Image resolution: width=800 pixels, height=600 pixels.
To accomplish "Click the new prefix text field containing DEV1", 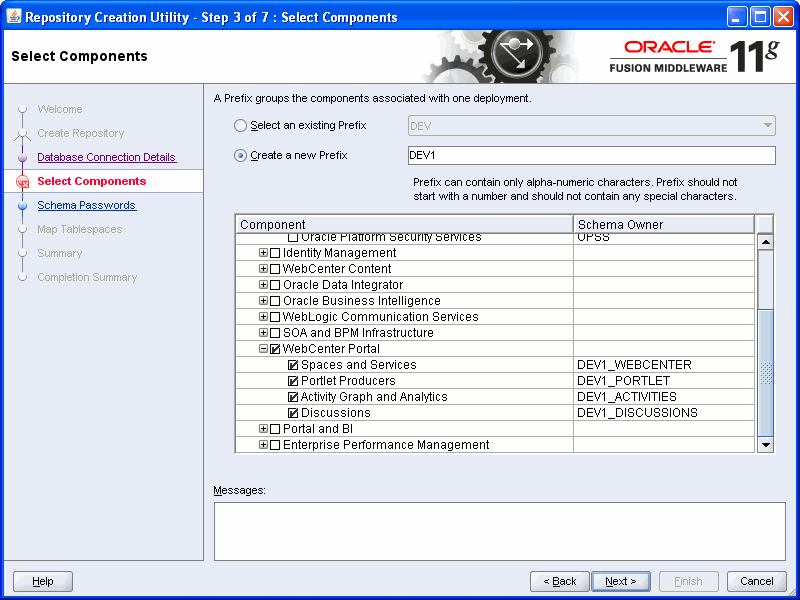I will point(590,155).
